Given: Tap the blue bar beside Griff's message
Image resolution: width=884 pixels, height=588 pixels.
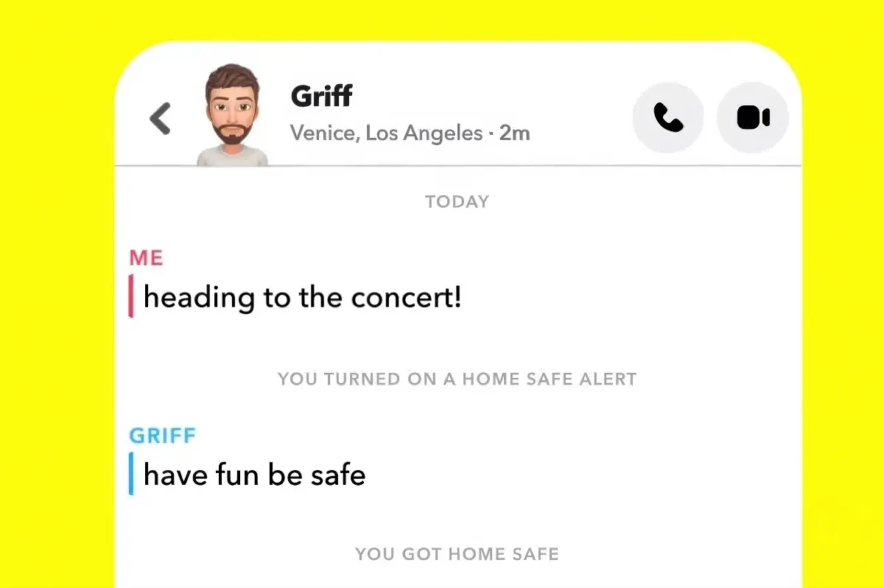Looking at the screenshot, I should click(132, 475).
